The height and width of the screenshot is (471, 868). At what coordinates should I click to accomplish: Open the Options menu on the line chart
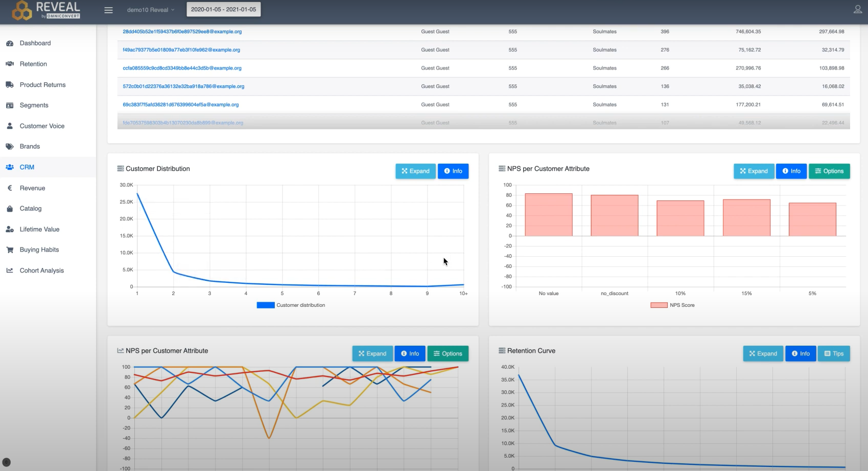click(x=448, y=353)
